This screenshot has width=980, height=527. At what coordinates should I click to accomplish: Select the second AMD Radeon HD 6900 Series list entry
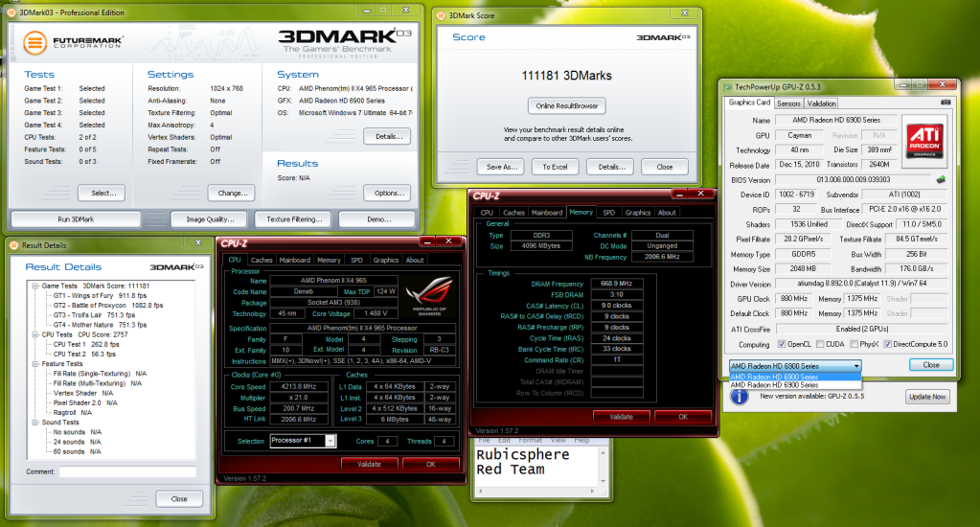pyautogui.click(x=795, y=385)
